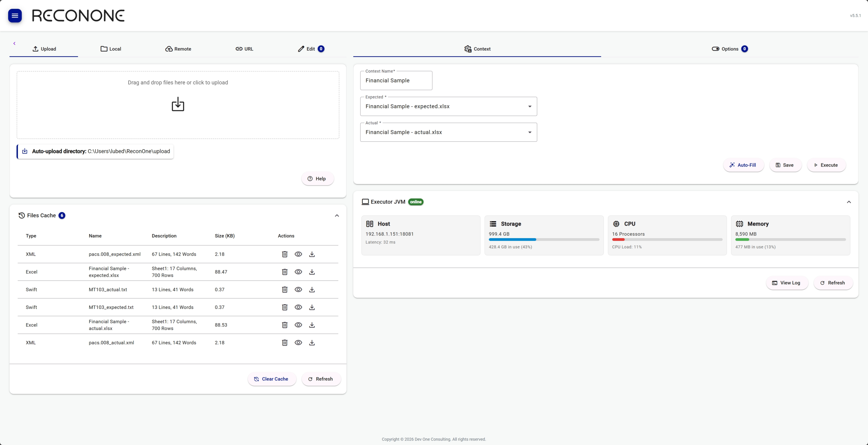868x445 pixels.
Task: Download pacs.008_actual.xml file
Action: tap(312, 343)
